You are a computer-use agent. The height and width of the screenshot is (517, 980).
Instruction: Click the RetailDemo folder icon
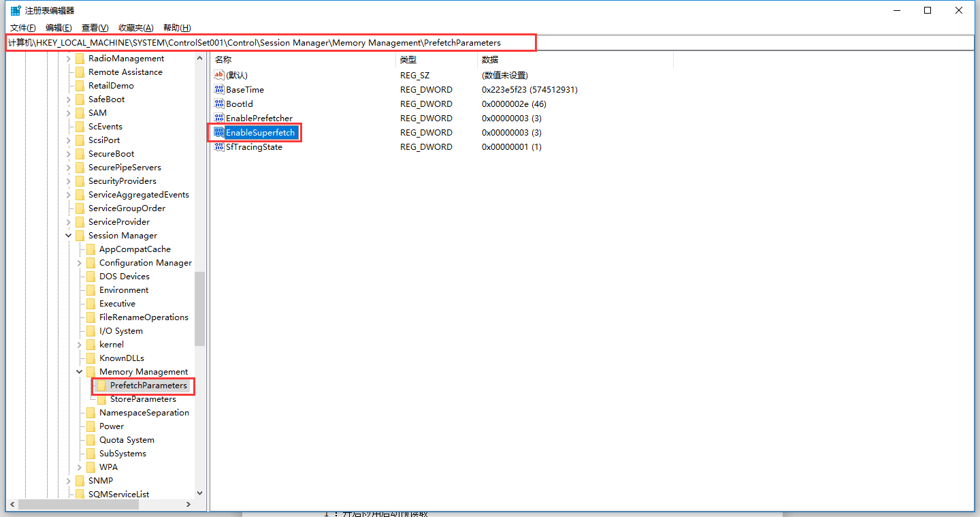tap(80, 86)
